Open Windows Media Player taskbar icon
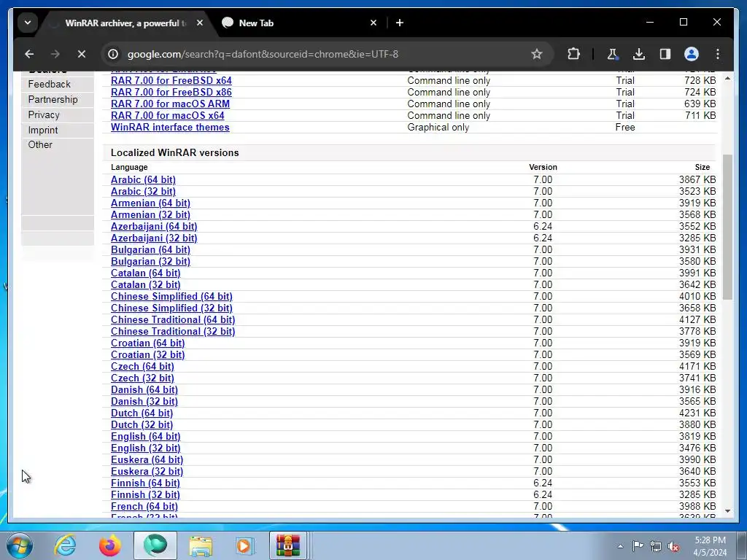747x560 pixels. point(245,545)
